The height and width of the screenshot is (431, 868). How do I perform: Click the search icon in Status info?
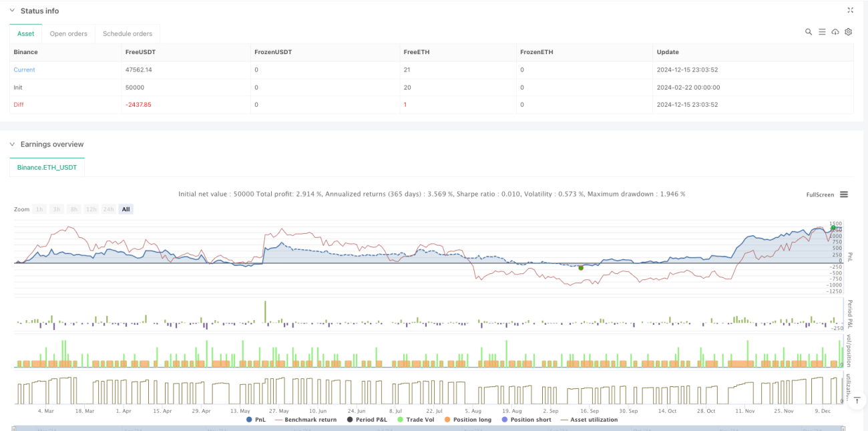tap(809, 32)
